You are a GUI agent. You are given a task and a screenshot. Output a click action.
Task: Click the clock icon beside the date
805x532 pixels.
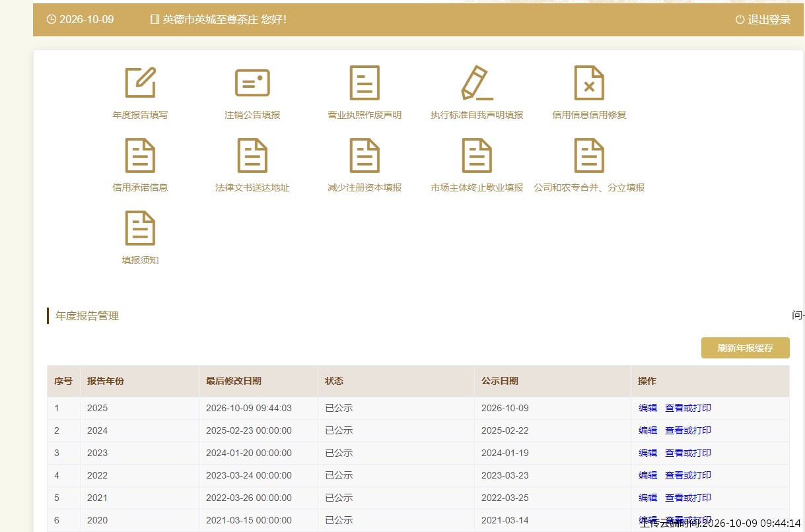point(52,20)
